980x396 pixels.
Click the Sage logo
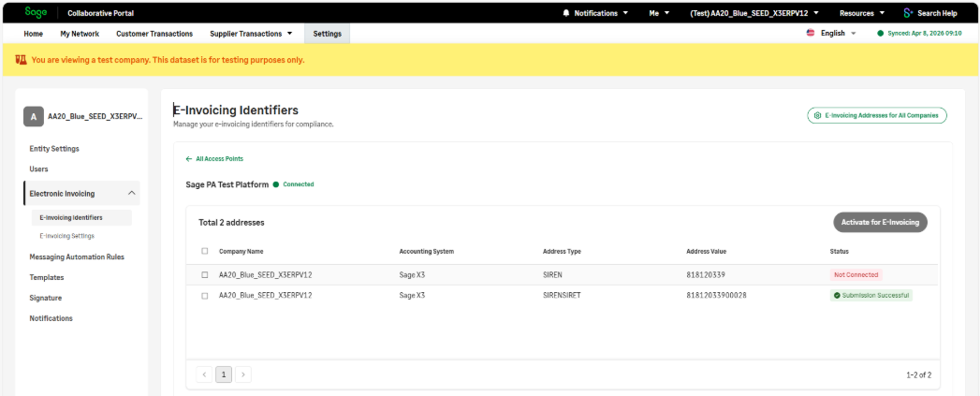point(36,12)
